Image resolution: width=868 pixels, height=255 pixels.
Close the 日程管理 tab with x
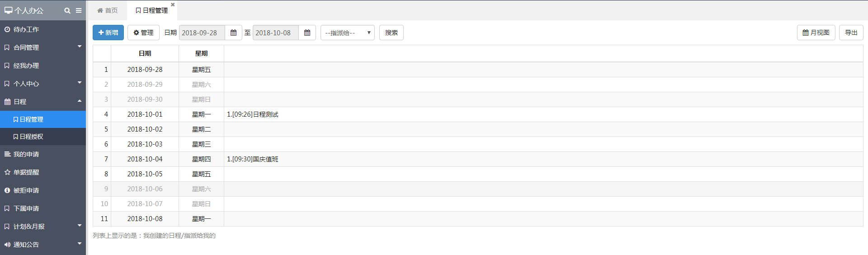coord(173,5)
